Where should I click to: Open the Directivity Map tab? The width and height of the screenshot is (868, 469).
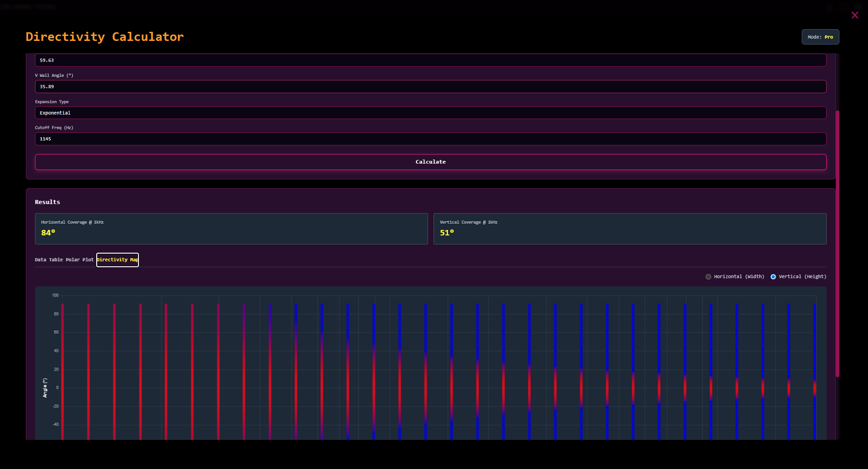(x=118, y=260)
